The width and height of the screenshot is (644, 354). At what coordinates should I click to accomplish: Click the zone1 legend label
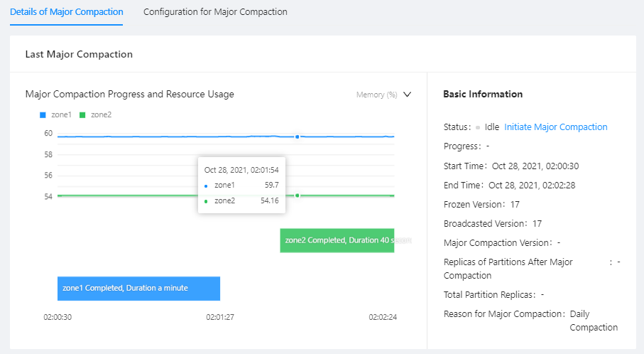pos(62,114)
